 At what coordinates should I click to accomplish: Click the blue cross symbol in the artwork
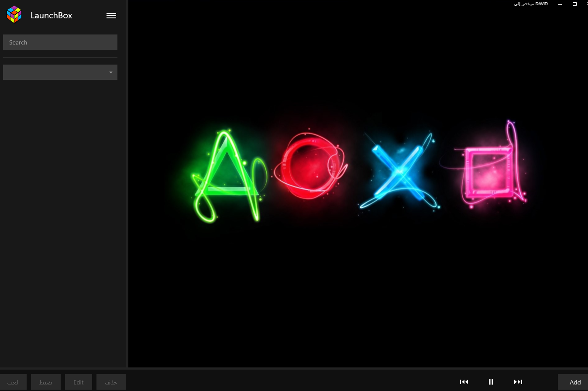398,172
